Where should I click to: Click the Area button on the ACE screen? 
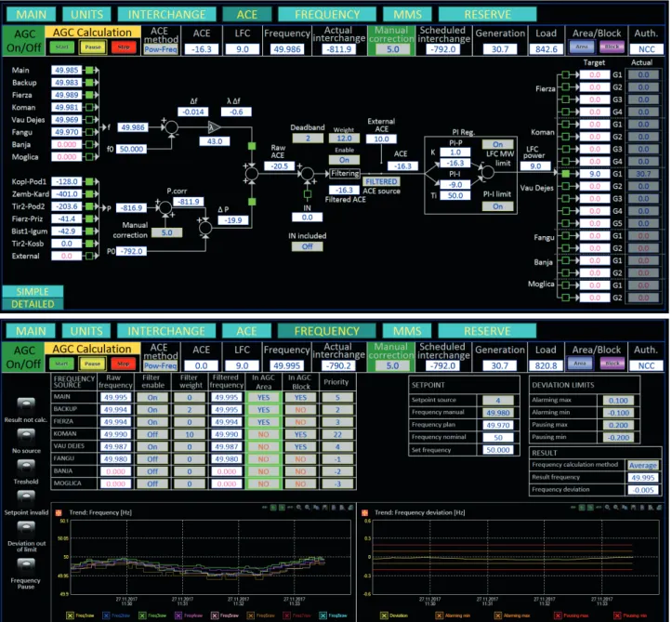582,46
